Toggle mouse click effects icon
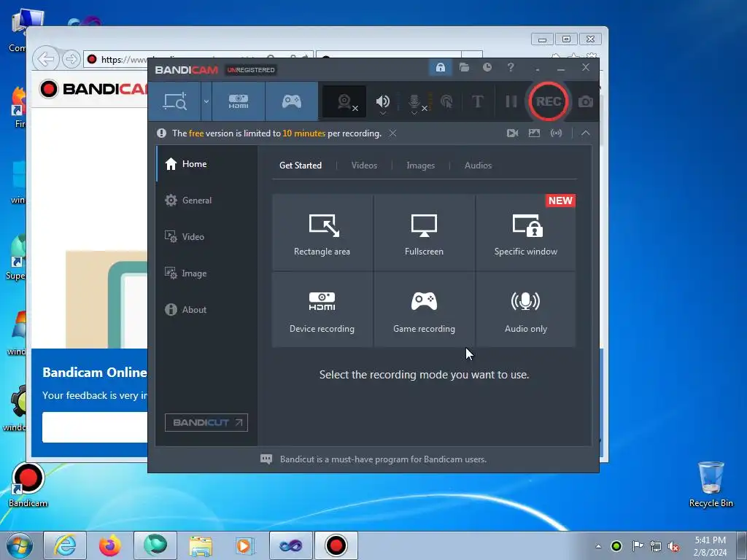Image resolution: width=747 pixels, height=560 pixels. [446, 101]
